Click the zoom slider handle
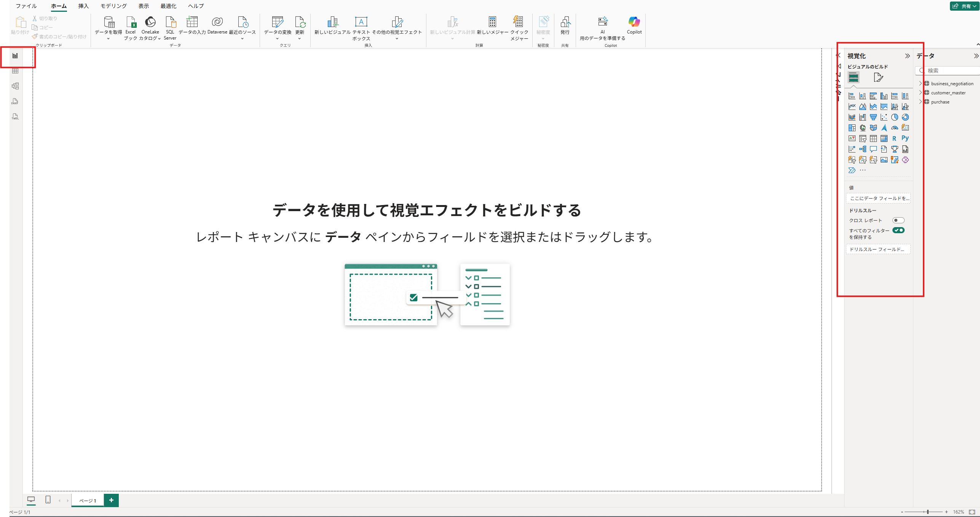The width and height of the screenshot is (980, 517). (x=928, y=512)
